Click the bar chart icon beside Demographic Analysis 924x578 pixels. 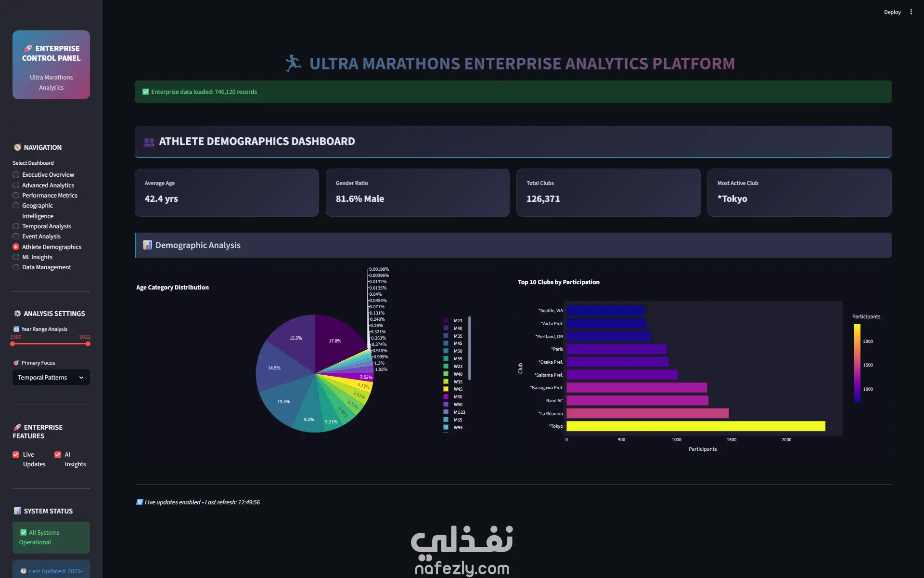coord(147,245)
